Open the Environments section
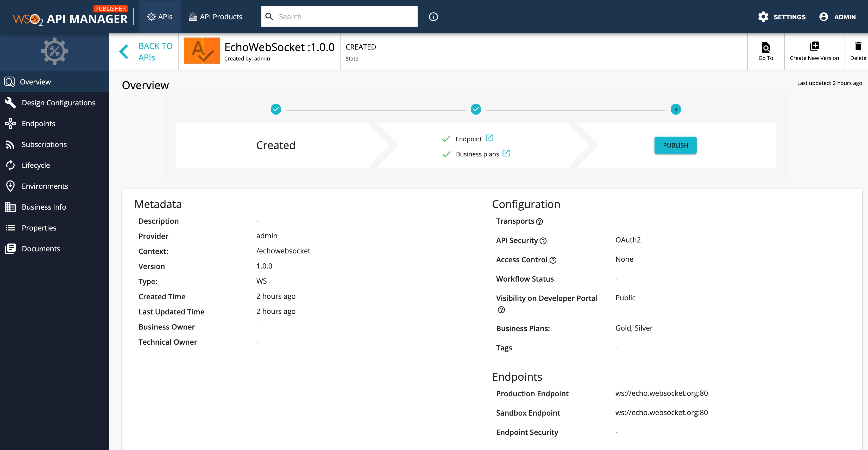Screen dimensions: 868x450 (x=45, y=186)
